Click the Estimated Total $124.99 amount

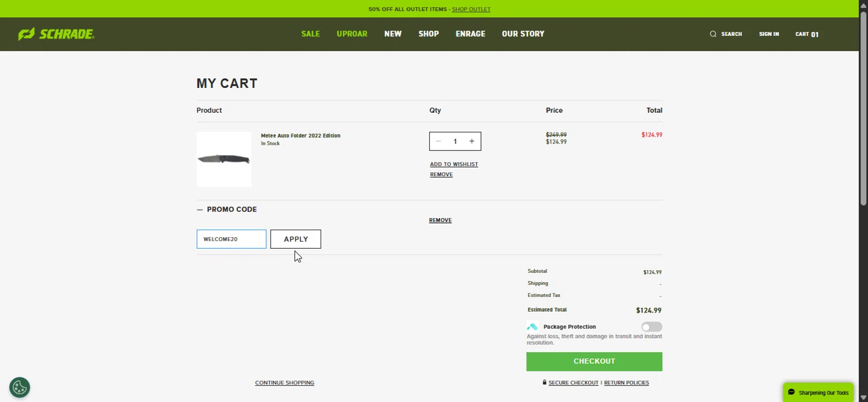coord(649,311)
